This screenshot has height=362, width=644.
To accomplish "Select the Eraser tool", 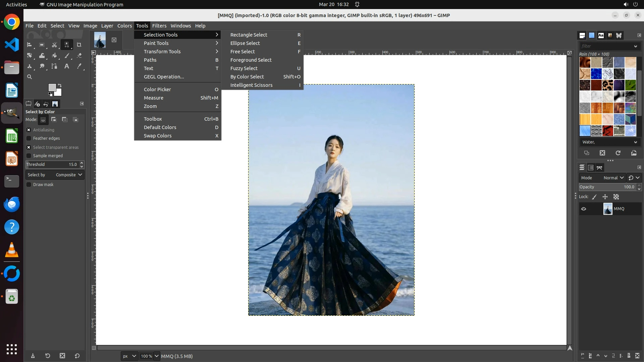I will pyautogui.click(x=79, y=56).
